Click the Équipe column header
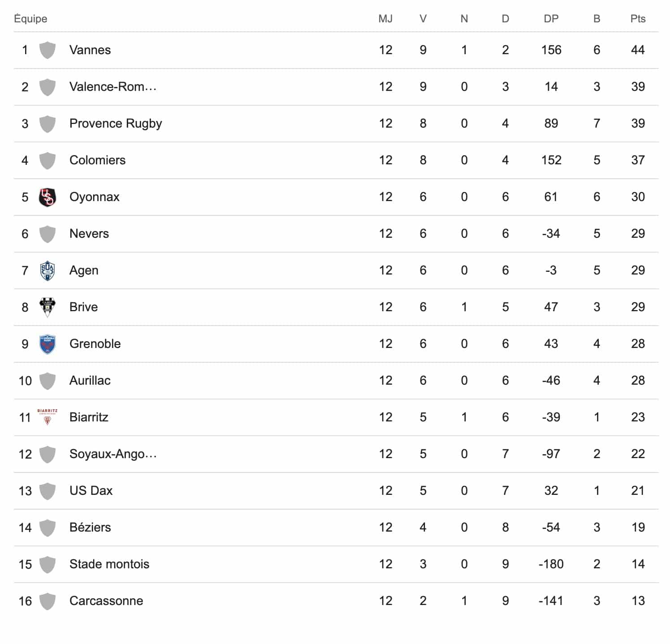The image size is (670, 644). (30, 19)
